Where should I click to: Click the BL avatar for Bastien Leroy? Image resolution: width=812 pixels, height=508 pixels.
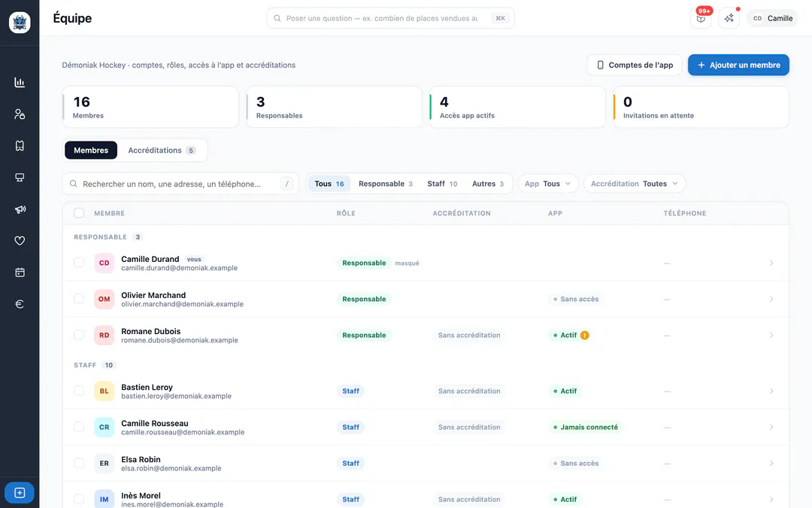[104, 391]
